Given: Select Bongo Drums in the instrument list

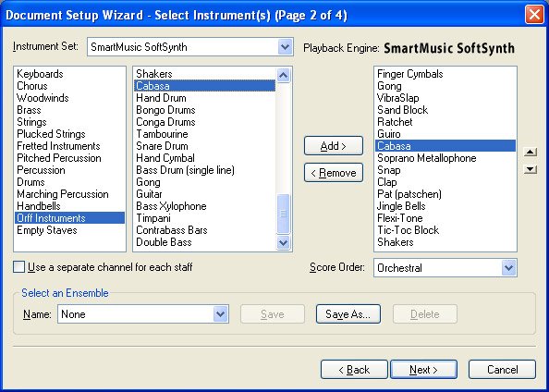Looking at the screenshot, I should click(x=205, y=110).
